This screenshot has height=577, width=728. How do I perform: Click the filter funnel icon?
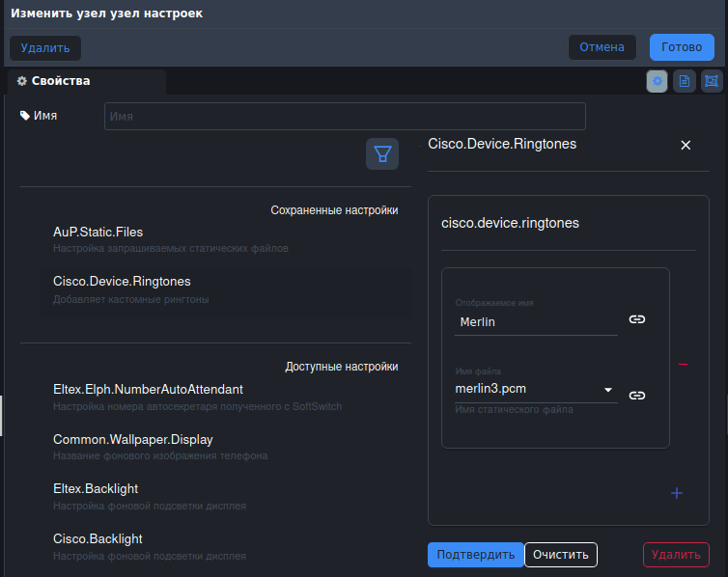382,154
